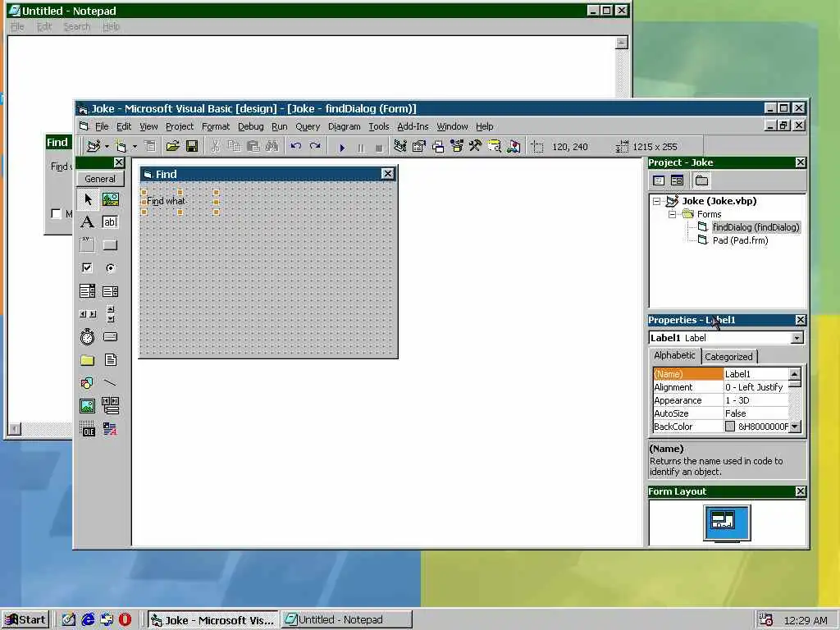Viewport: 840px width, 630px height.
Task: Click the Open Project toolbar icon
Action: (172, 146)
